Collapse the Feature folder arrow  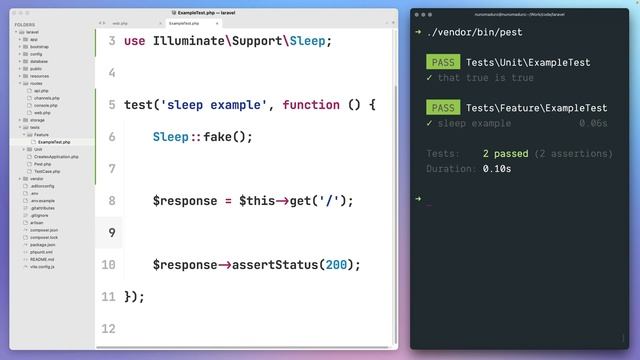tap(24, 135)
